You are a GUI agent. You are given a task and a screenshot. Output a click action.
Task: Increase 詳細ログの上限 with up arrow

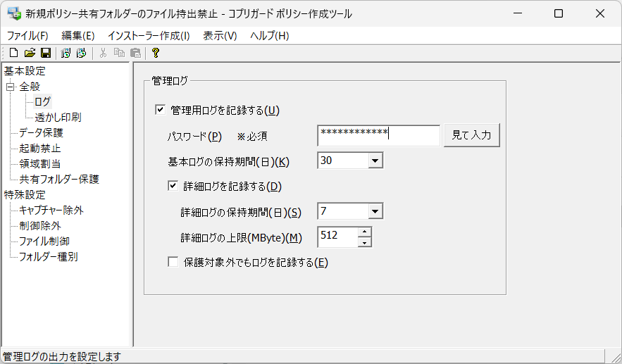[x=364, y=232]
